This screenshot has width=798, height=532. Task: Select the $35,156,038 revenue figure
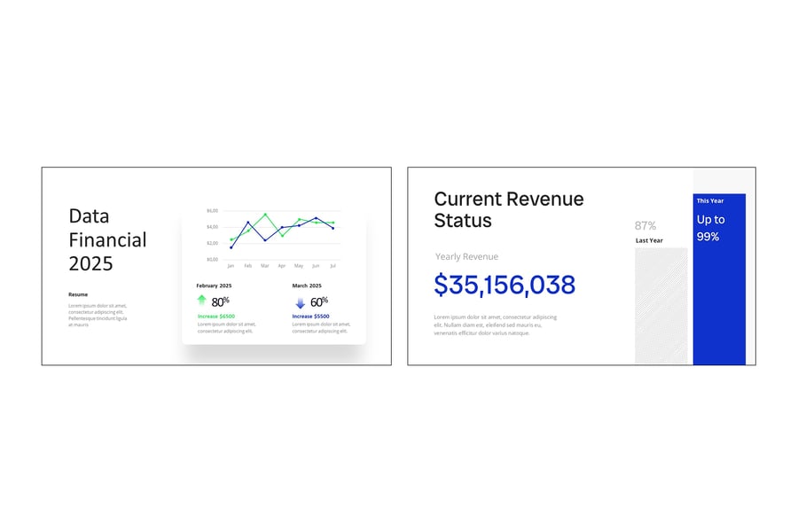point(505,285)
